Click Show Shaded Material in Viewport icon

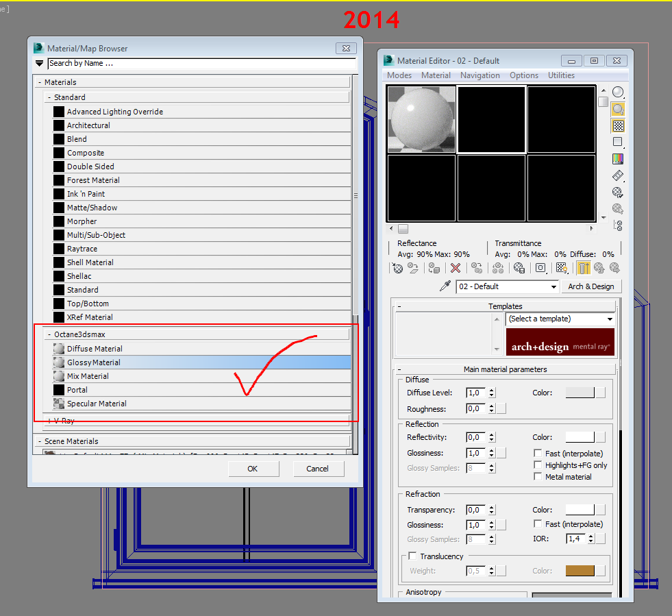[562, 269]
